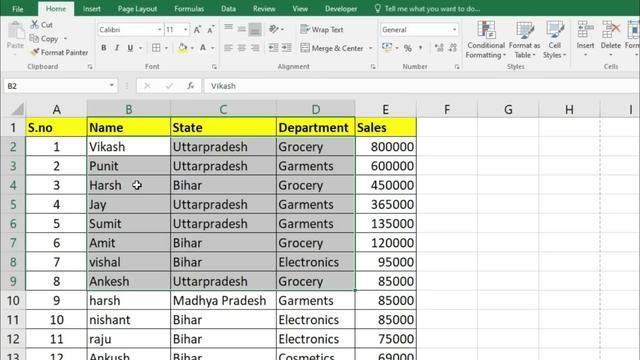
Task: Decrease indent of cell content
Action: [x=273, y=48]
